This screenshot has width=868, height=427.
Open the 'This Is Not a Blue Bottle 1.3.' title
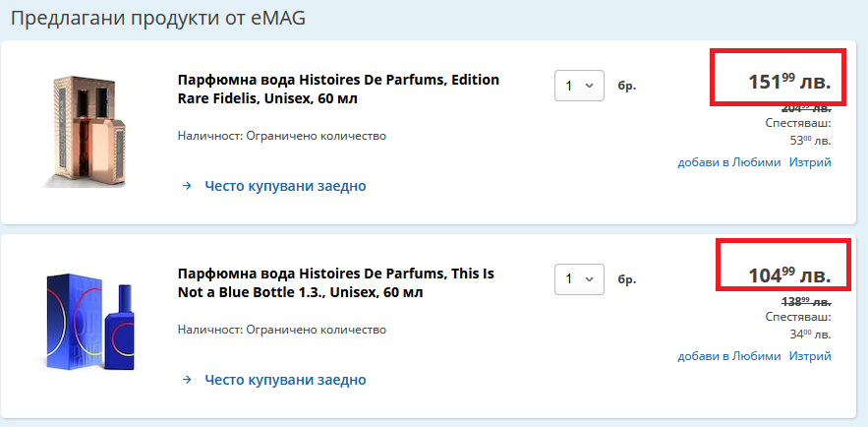338,282
